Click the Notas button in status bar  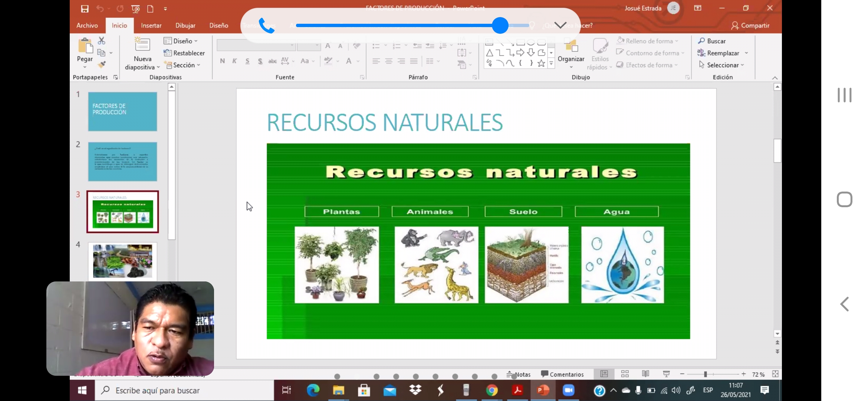coord(519,374)
